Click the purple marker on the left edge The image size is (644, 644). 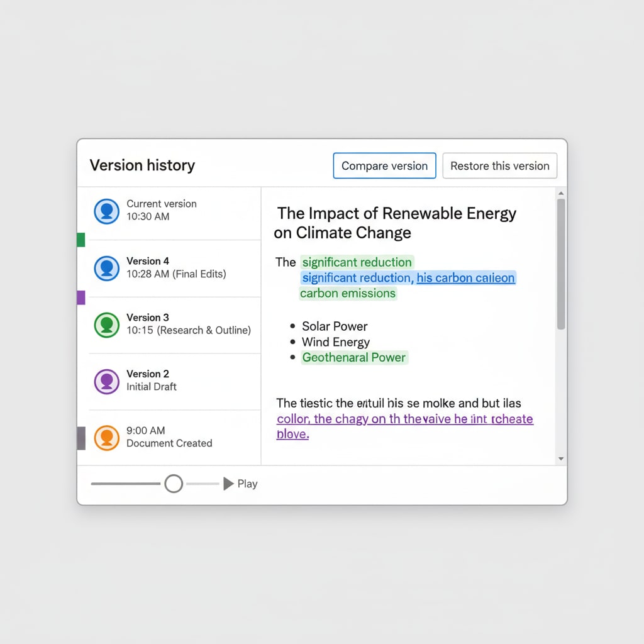[80, 297]
